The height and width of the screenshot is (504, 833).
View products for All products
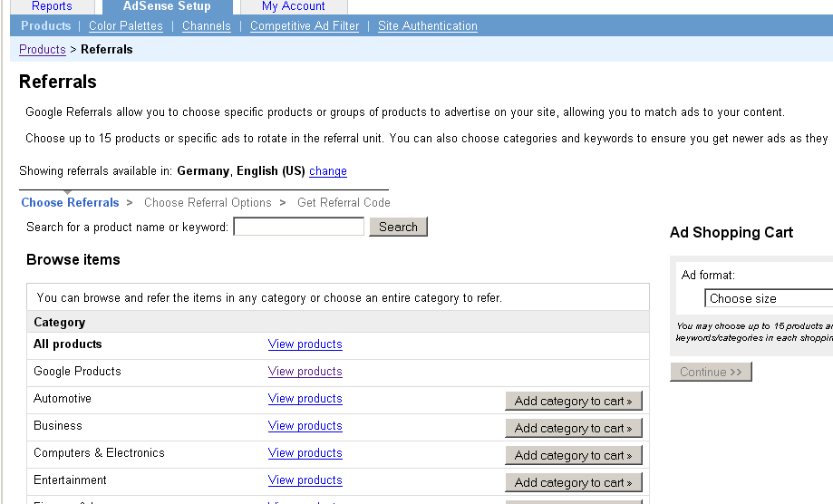tap(305, 344)
